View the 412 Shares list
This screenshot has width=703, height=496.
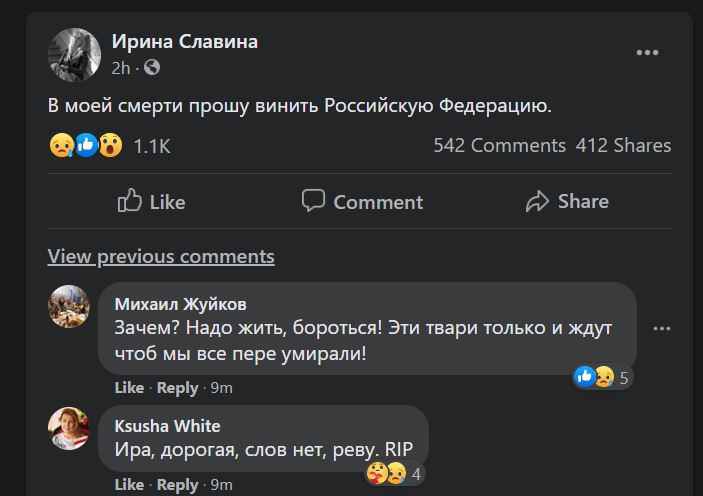(x=623, y=146)
